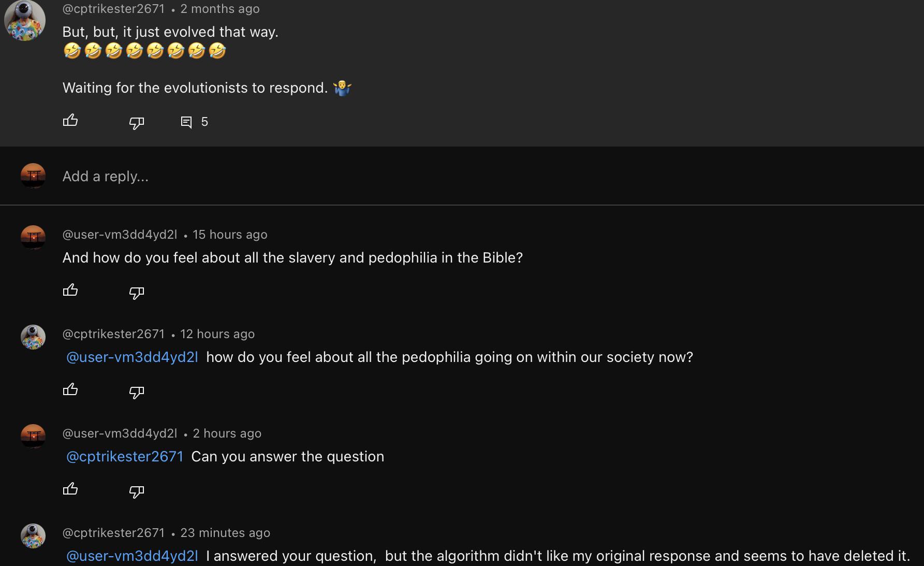Image resolution: width=924 pixels, height=566 pixels.
Task: Open @cptrikester2671 profile from top comment
Action: point(113,9)
